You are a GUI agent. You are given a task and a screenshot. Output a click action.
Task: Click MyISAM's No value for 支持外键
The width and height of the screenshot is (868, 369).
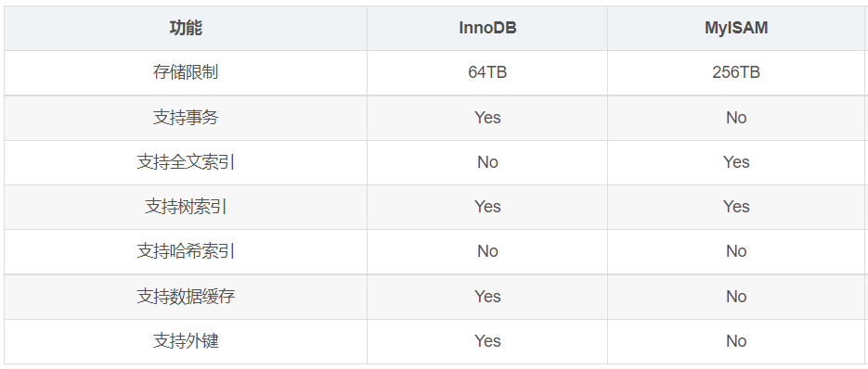(x=735, y=341)
